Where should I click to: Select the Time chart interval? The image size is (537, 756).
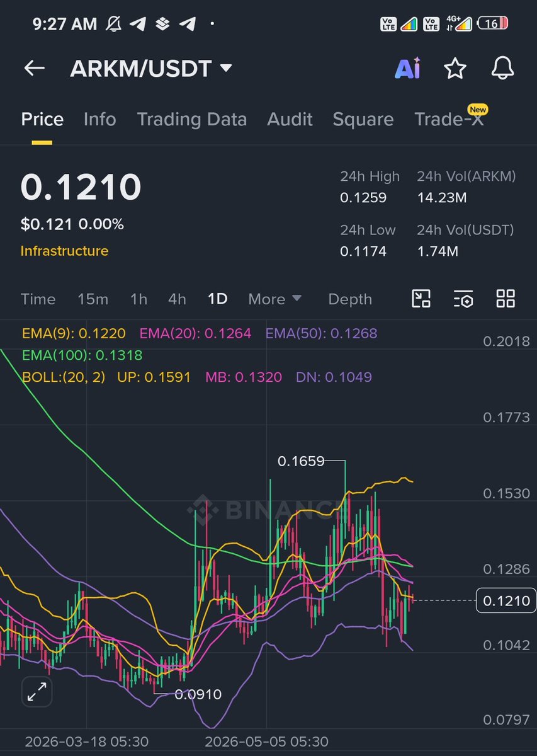[38, 299]
